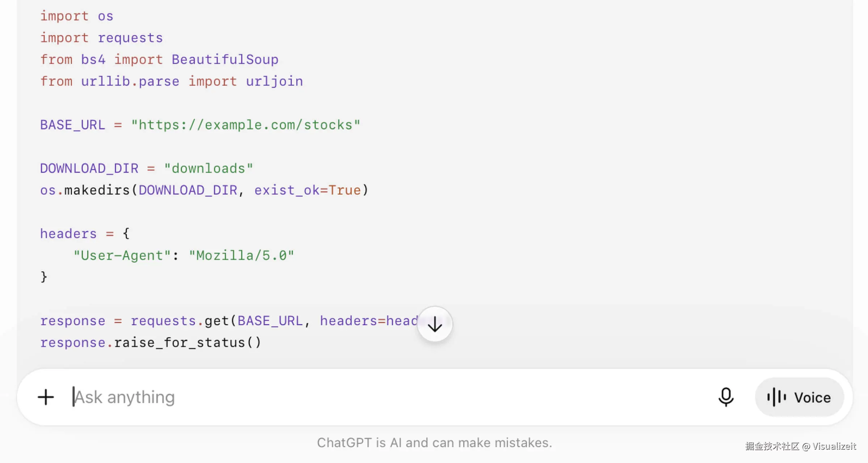Click the os.makedirs code line
The width and height of the screenshot is (868, 463).
pos(204,190)
